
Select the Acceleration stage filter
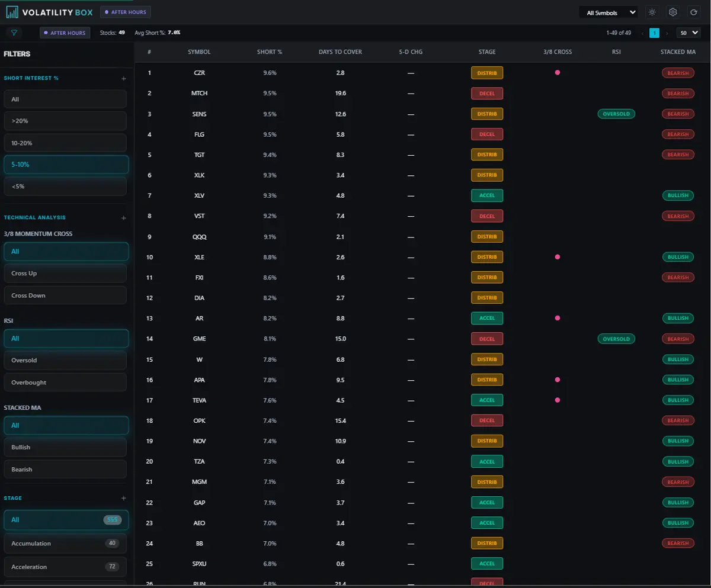(x=65, y=567)
